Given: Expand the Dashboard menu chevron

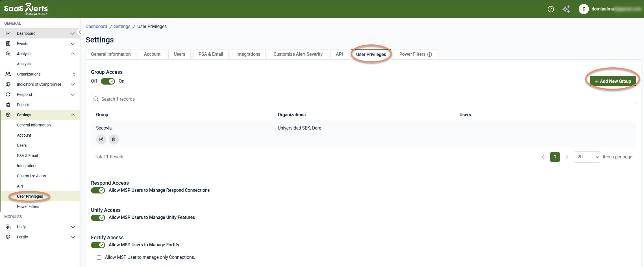Looking at the screenshot, I should [x=73, y=33].
